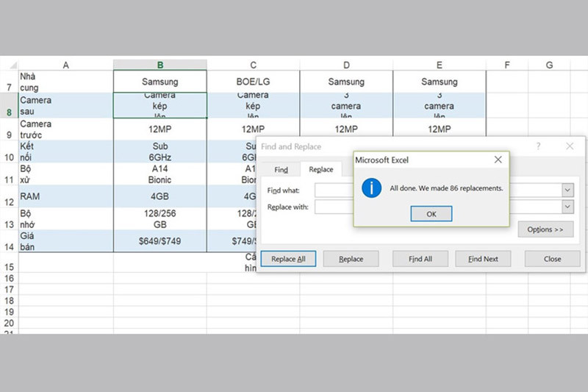
Task: Click cell A7 'Nhà cung'
Action: [66, 82]
